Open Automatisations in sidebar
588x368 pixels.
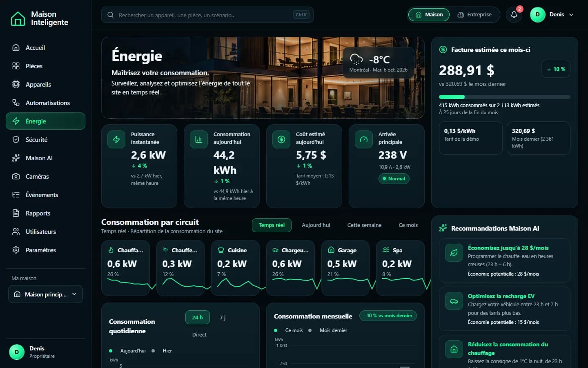45,103
